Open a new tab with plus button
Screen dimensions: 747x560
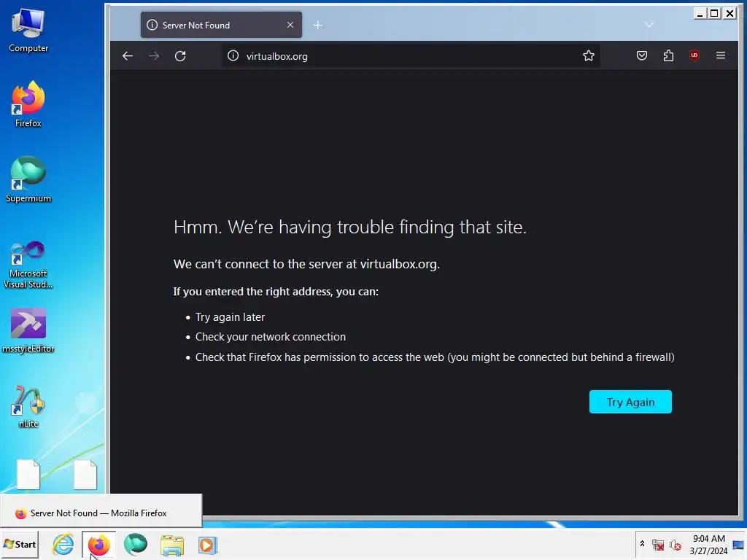tap(318, 26)
